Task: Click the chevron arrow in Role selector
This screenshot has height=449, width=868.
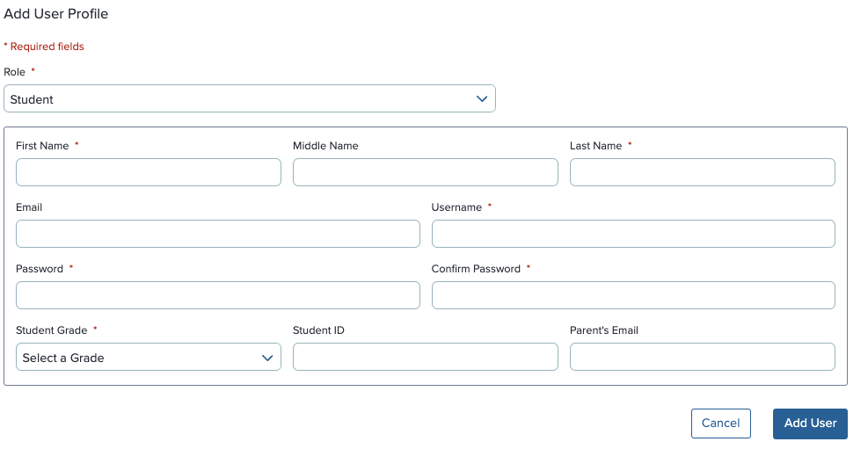Action: tap(482, 99)
